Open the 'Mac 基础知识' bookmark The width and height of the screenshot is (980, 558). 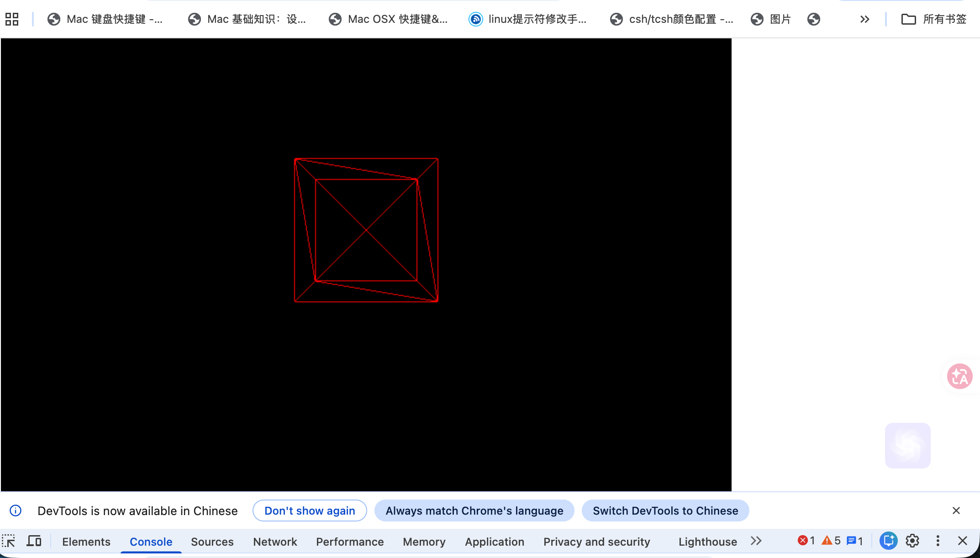247,19
